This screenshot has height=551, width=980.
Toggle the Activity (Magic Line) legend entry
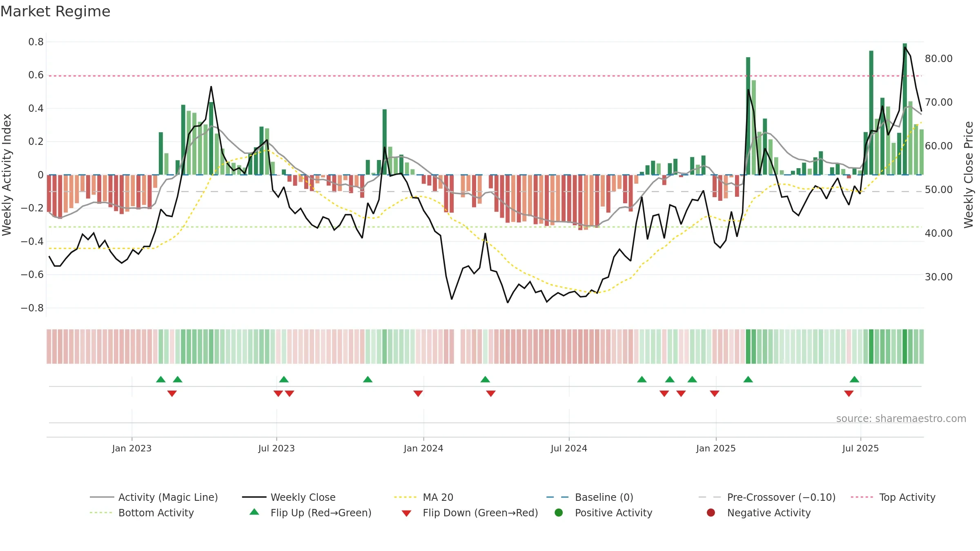[154, 497]
